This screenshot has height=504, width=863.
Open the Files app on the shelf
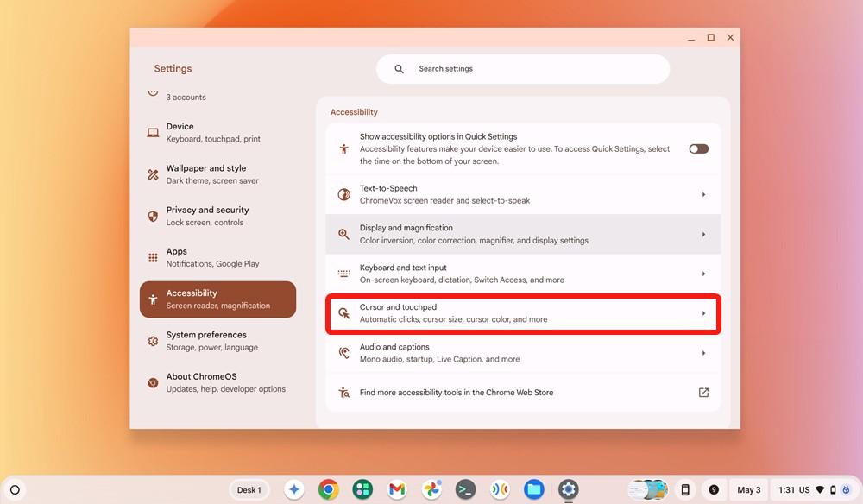coord(534,489)
